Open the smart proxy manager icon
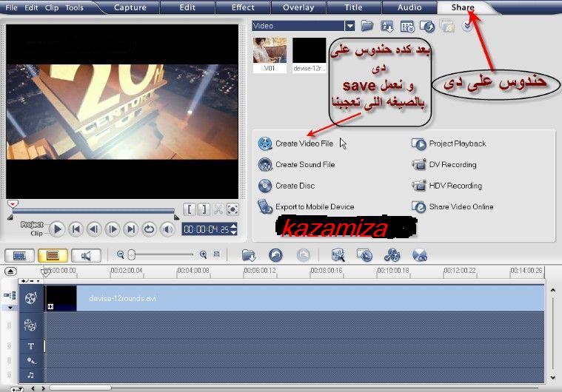Image resolution: width=562 pixels, height=392 pixels. 338,255
